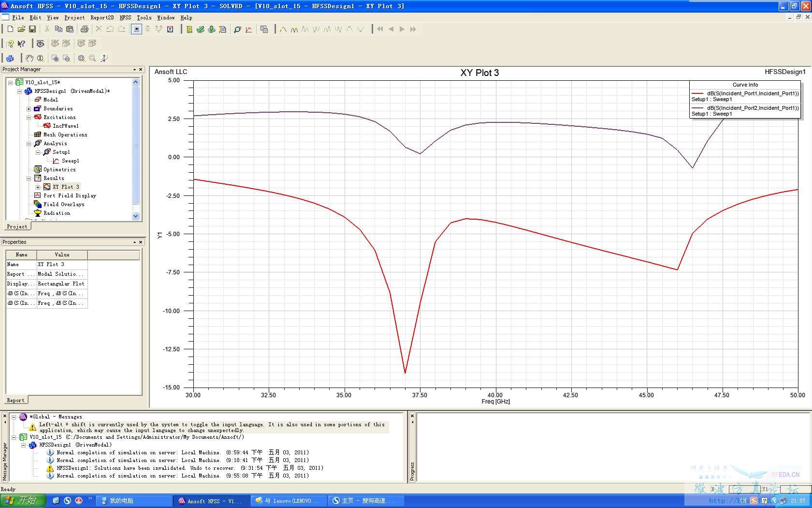Image resolution: width=812 pixels, height=508 pixels.
Task: Paste with the clipboard icon
Action: [70, 29]
